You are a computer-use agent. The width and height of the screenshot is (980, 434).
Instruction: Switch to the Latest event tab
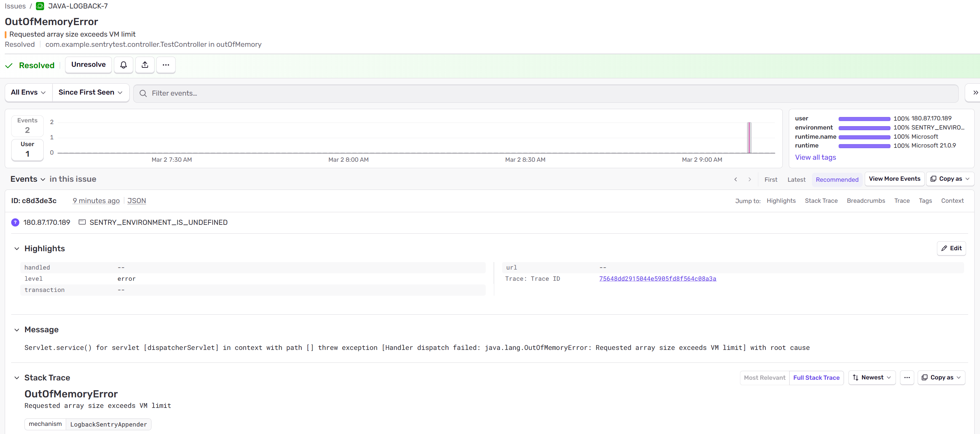[796, 180]
